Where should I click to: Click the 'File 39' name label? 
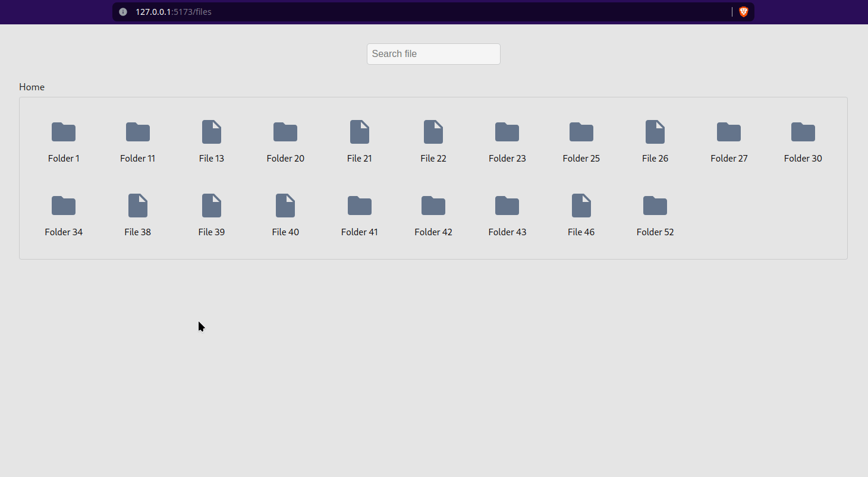(212, 232)
